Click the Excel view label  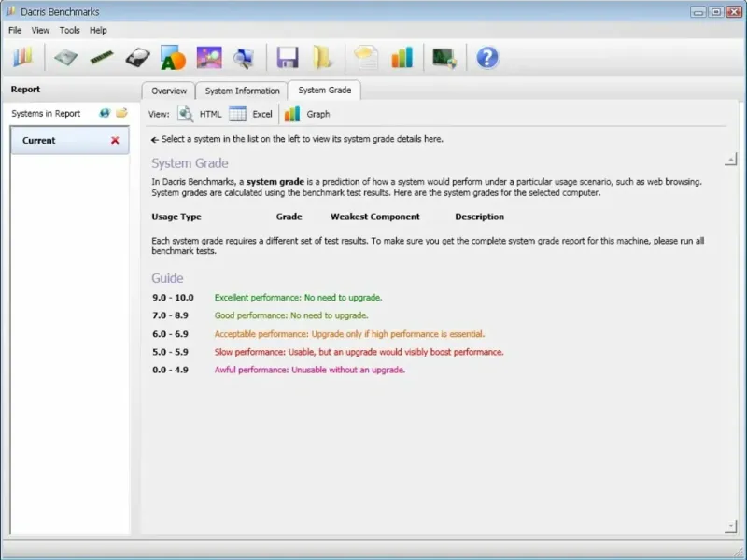262,114
